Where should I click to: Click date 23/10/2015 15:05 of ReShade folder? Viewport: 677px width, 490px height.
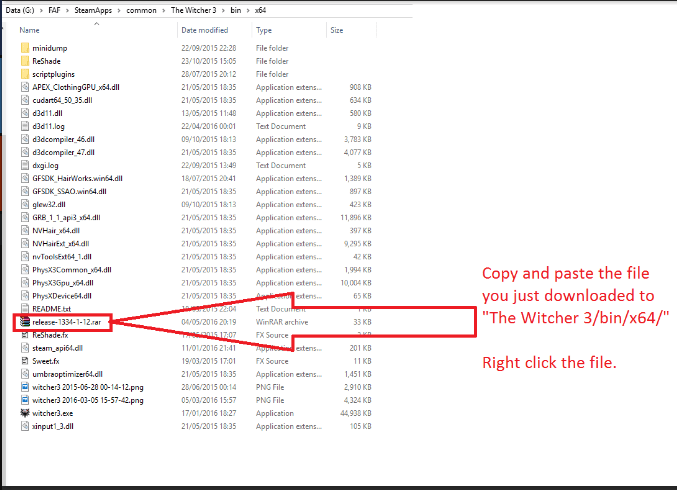(x=209, y=61)
